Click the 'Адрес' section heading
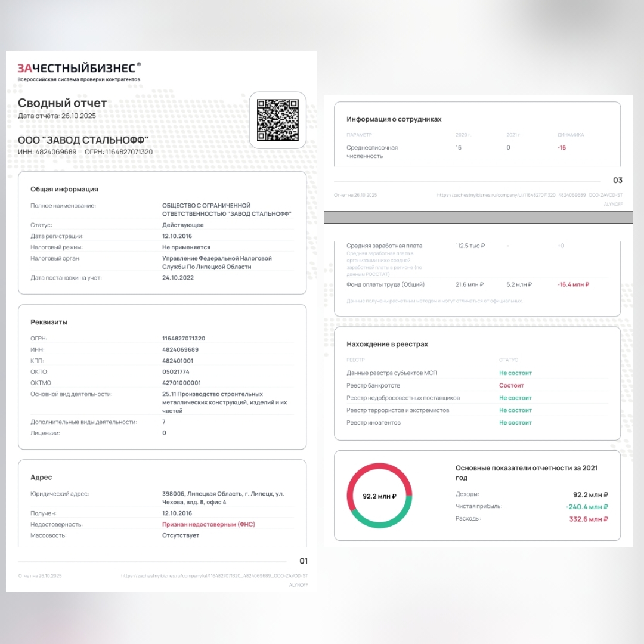 pyautogui.click(x=41, y=477)
